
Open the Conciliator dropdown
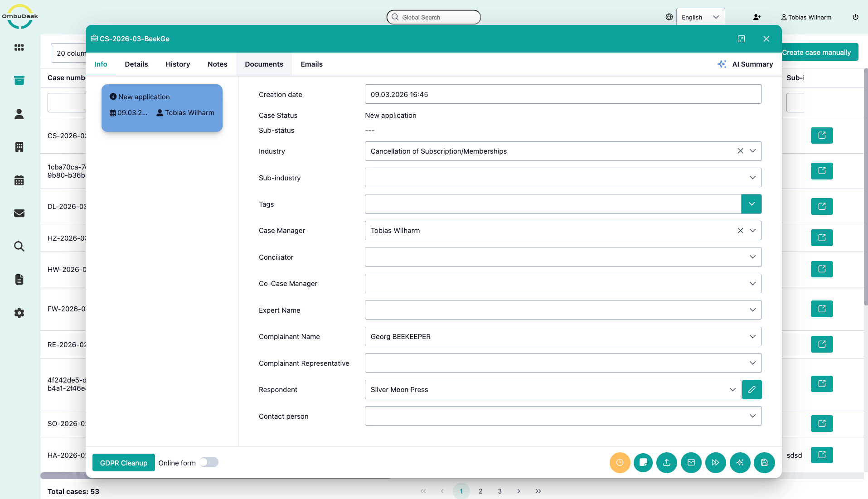pos(752,257)
